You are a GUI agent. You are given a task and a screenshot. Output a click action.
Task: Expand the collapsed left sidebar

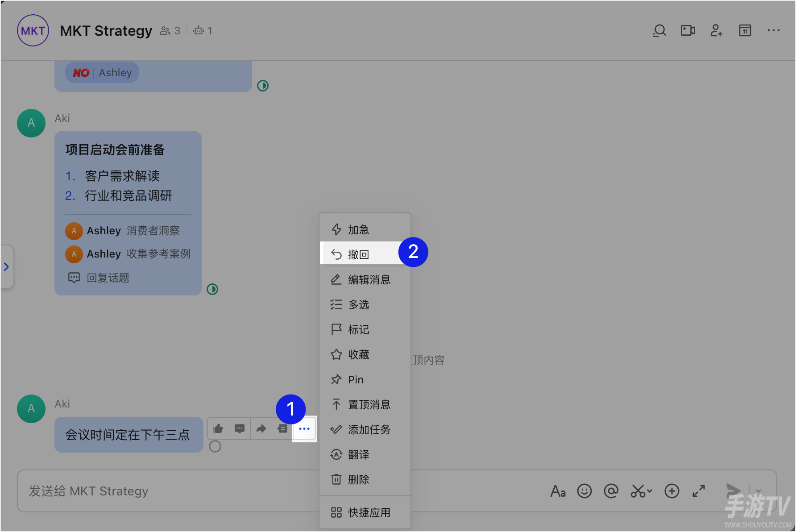6,267
